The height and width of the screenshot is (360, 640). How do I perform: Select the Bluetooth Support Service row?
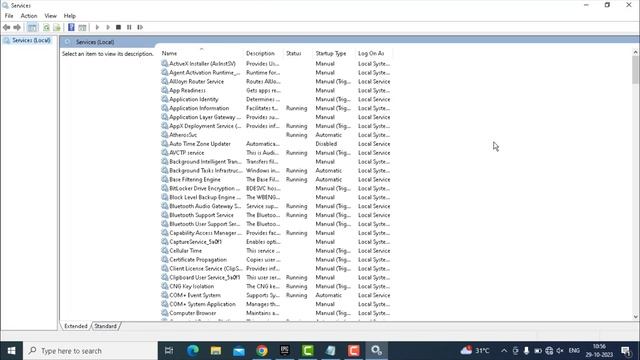(x=276, y=215)
